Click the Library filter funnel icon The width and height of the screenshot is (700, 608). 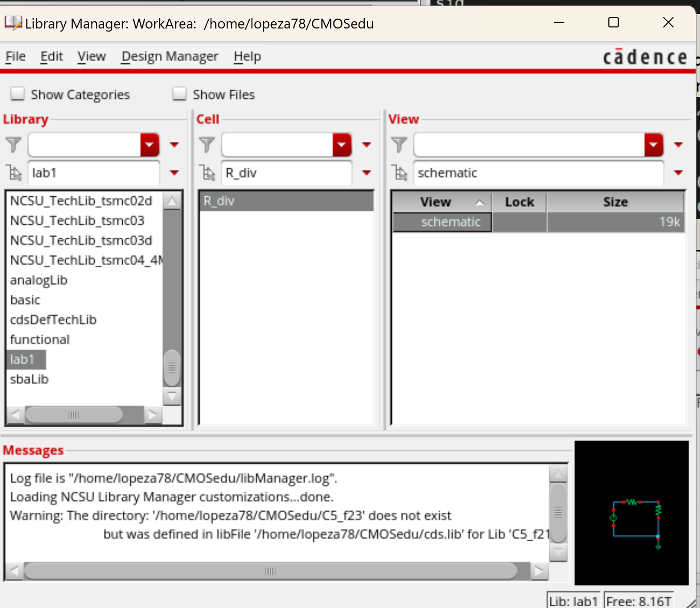coord(13,144)
